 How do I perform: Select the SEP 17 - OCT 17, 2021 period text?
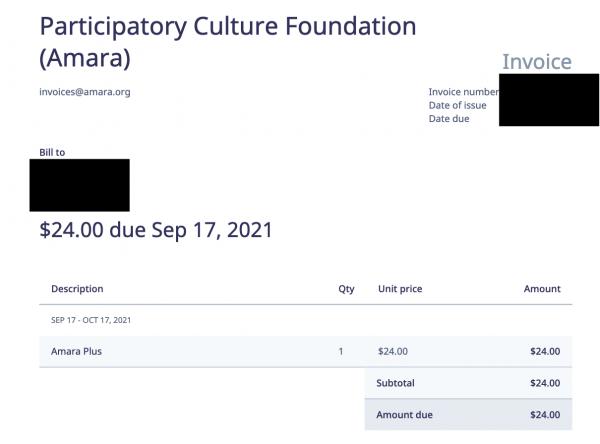pyautogui.click(x=91, y=320)
